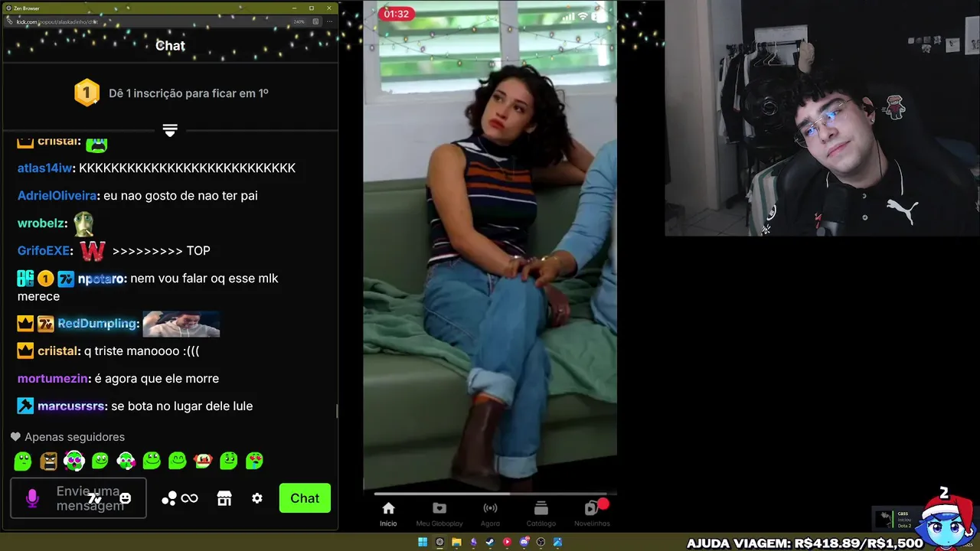Open channel points bubbles icon
The image size is (980, 551).
[x=169, y=498]
